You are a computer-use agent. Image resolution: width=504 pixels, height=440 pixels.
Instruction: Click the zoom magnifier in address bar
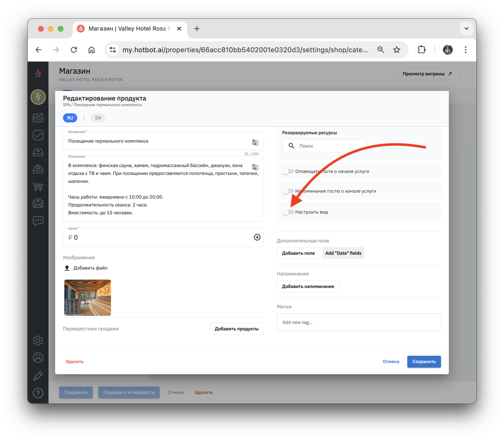click(381, 50)
